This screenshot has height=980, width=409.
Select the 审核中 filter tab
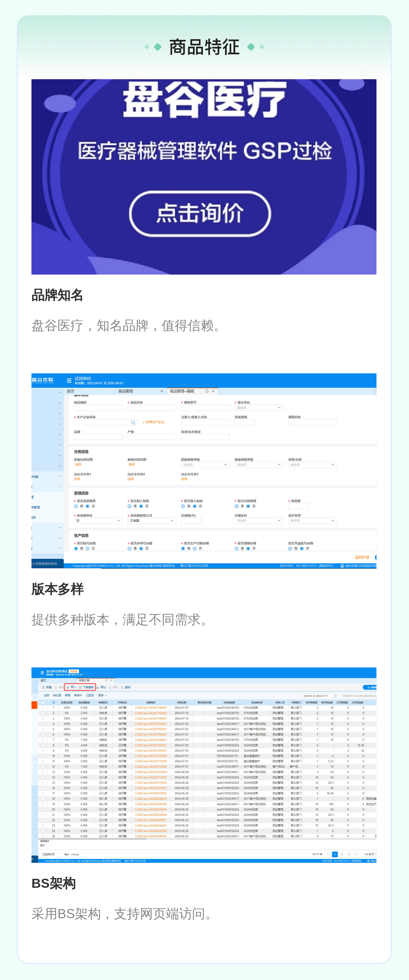point(78,695)
